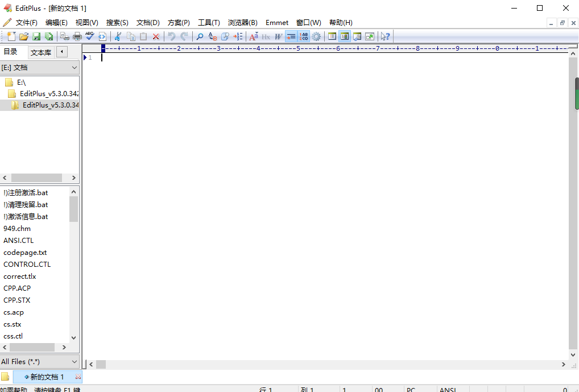Screen dimensions: 579x392
Task: Run spell check from the toolbar
Action: [90, 36]
